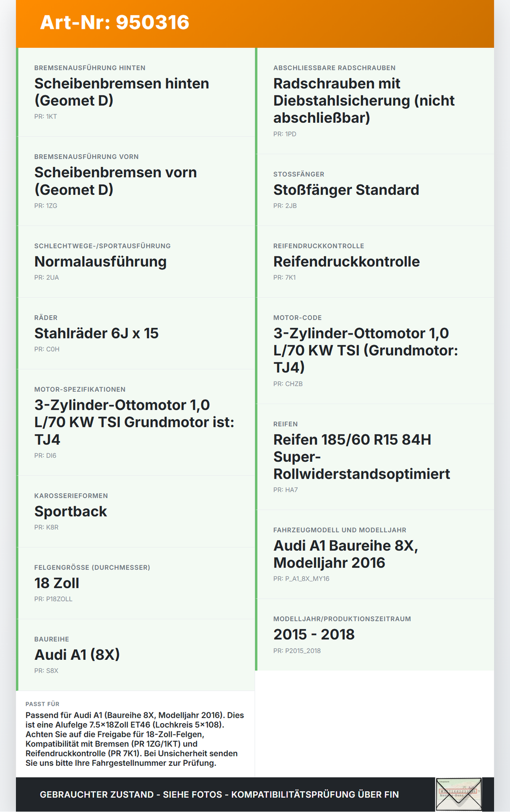Screen dimensions: 510x812
Task: Click the 2015 - 2018 production period
Action: (x=314, y=634)
